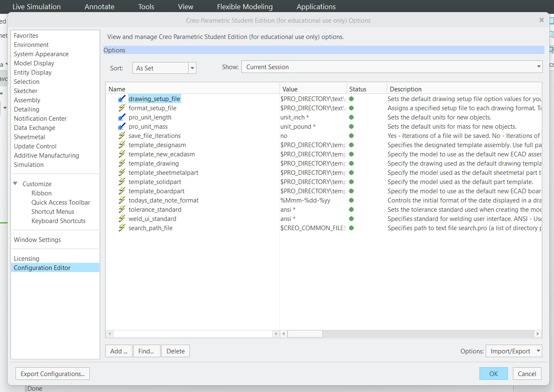Collapse the Customize tree section
The height and width of the screenshot is (392, 554).
(x=16, y=184)
